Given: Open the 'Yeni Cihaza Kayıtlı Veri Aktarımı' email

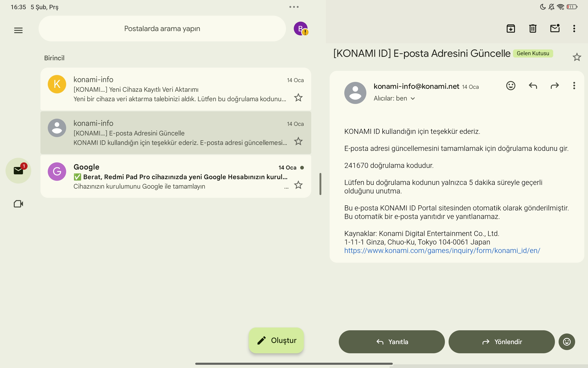Looking at the screenshot, I should pyautogui.click(x=176, y=89).
